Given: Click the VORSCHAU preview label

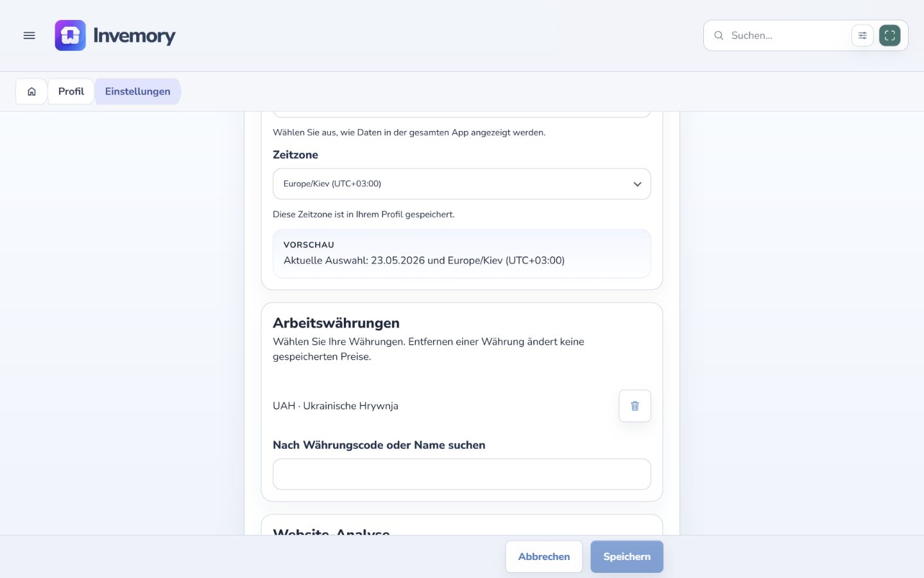Looking at the screenshot, I should [309, 245].
